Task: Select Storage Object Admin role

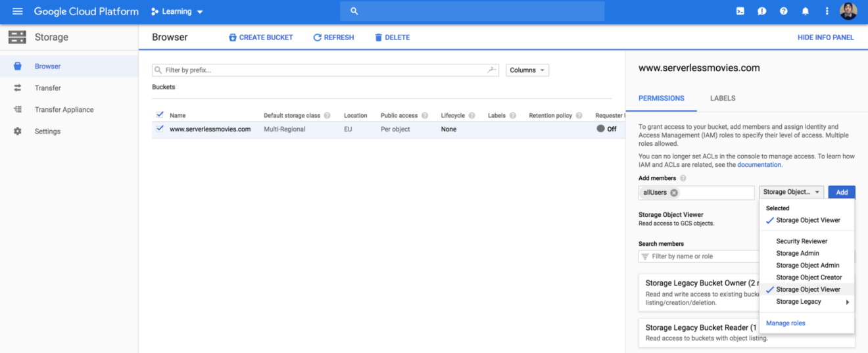Action: click(x=807, y=266)
